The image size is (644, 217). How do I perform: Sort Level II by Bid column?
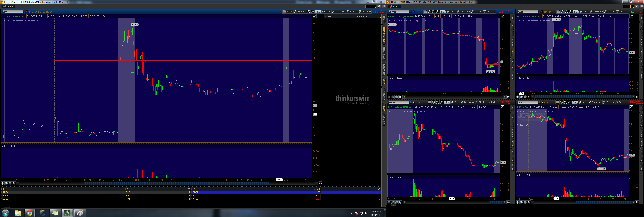click(128, 189)
